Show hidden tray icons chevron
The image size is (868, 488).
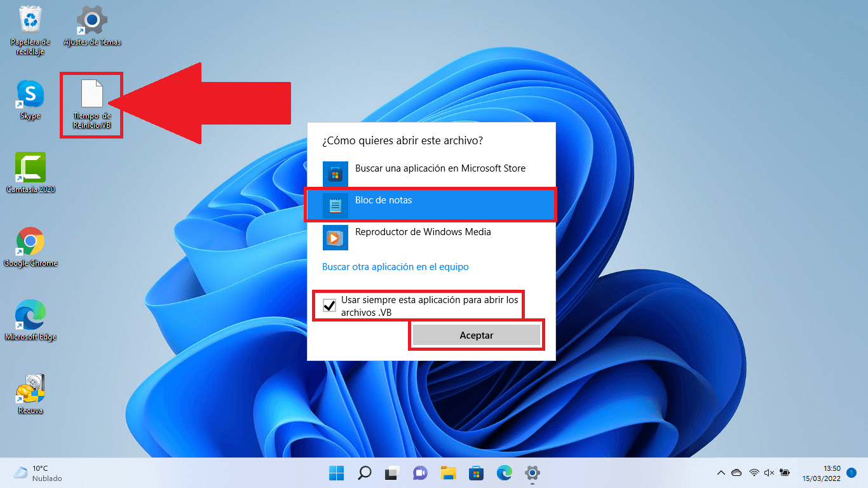[721, 473]
